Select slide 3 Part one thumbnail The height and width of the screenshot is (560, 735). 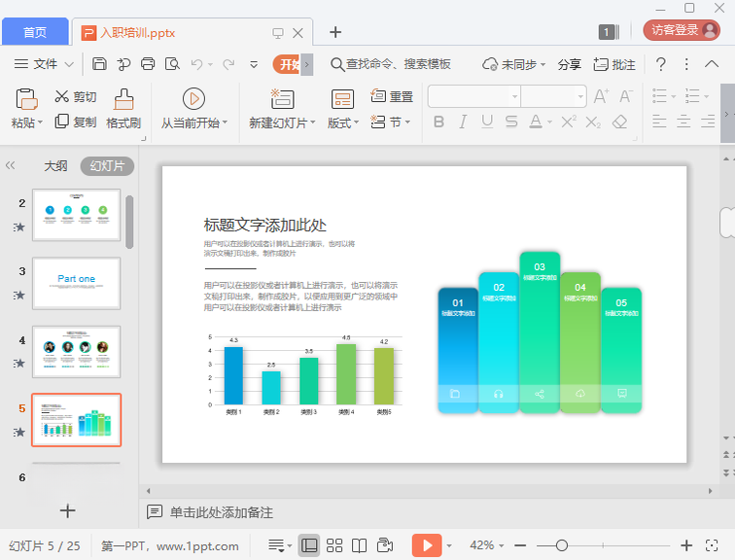click(77, 284)
